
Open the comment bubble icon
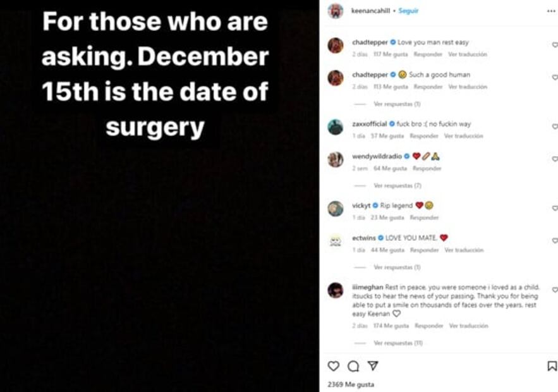coord(353,366)
